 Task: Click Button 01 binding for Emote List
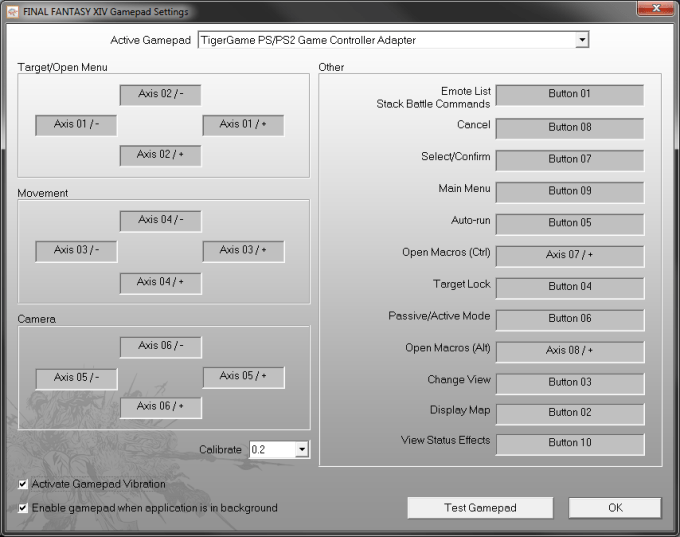tap(570, 95)
